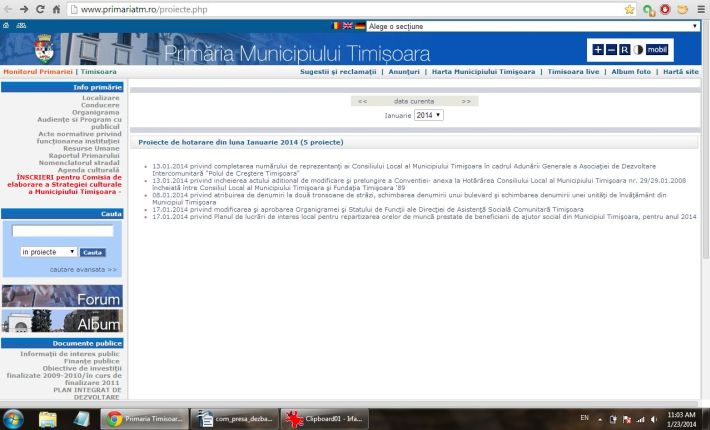Open Hartă site menu link
The height and width of the screenshot is (430, 710).
click(x=681, y=72)
